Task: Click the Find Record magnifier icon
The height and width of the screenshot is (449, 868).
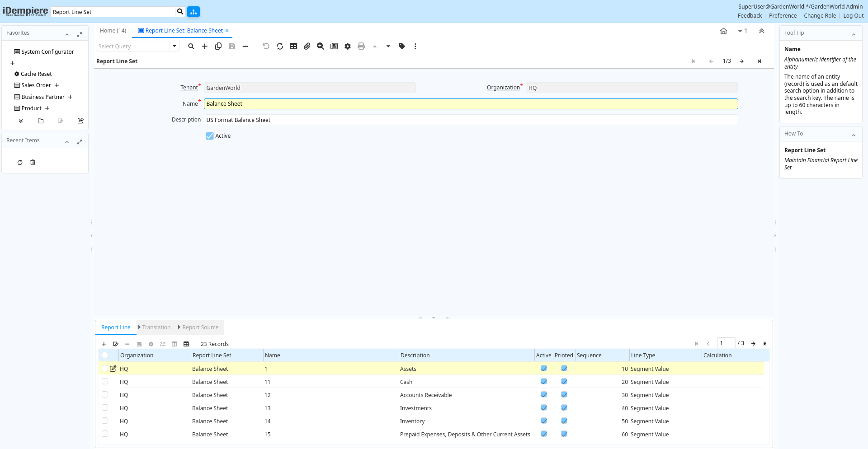Action: click(191, 46)
